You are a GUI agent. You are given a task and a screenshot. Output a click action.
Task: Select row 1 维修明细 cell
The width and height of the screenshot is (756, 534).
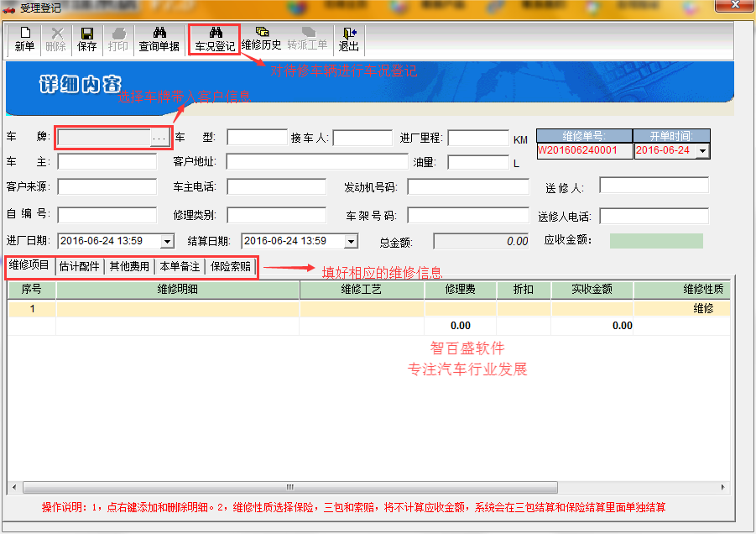pyautogui.click(x=178, y=309)
